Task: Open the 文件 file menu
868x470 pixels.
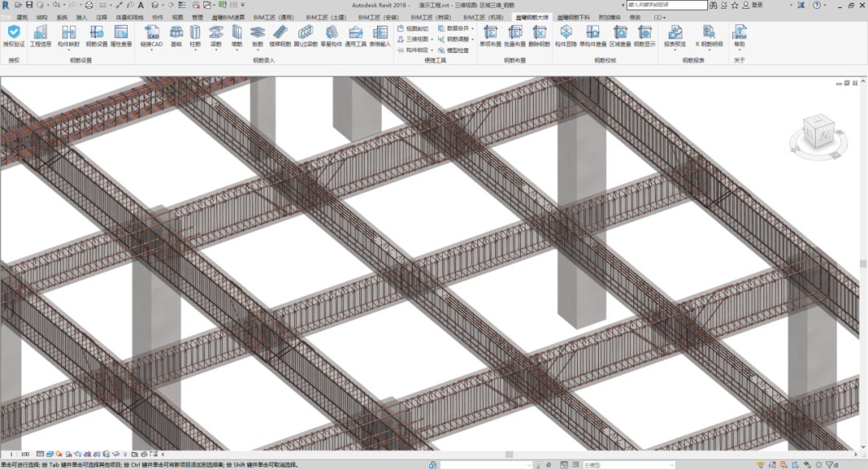Action: [x=6, y=18]
